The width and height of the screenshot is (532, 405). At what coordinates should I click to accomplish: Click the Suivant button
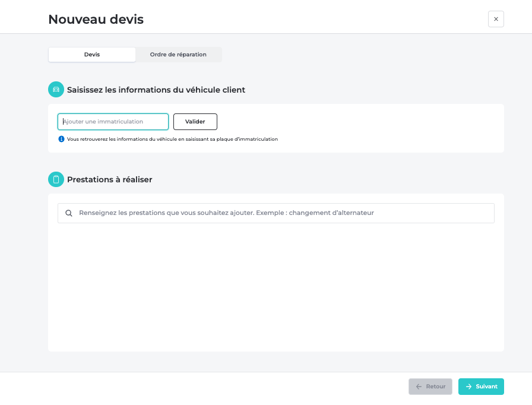[x=481, y=387]
